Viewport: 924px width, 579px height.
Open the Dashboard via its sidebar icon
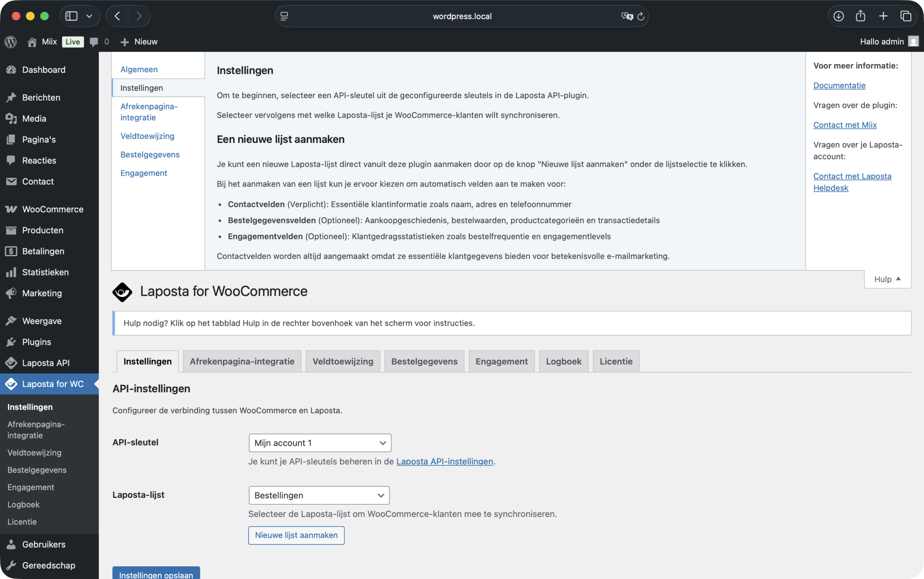tap(11, 70)
